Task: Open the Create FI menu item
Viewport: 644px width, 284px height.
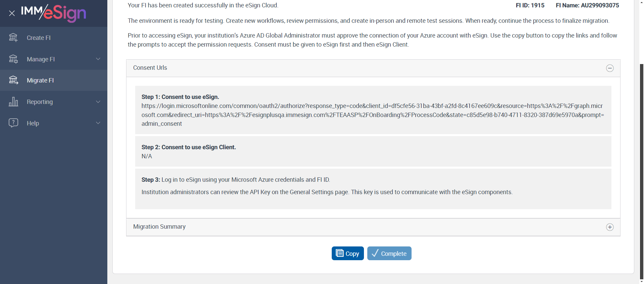Action: 39,38
